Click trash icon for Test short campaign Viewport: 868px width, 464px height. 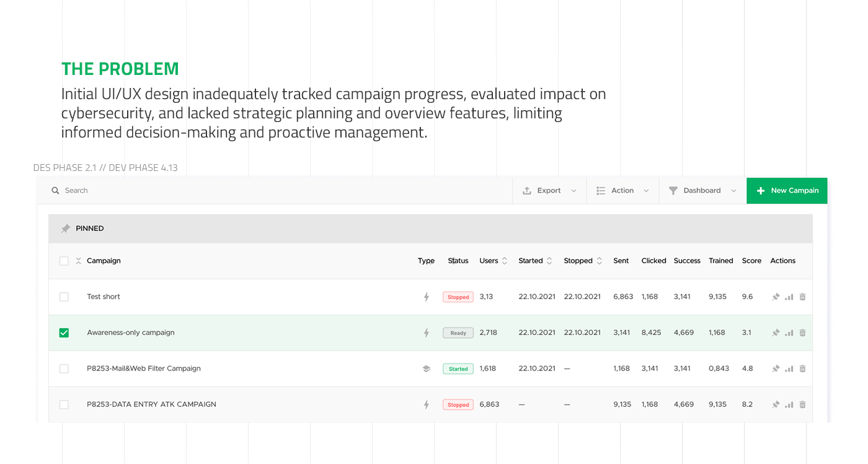point(802,297)
